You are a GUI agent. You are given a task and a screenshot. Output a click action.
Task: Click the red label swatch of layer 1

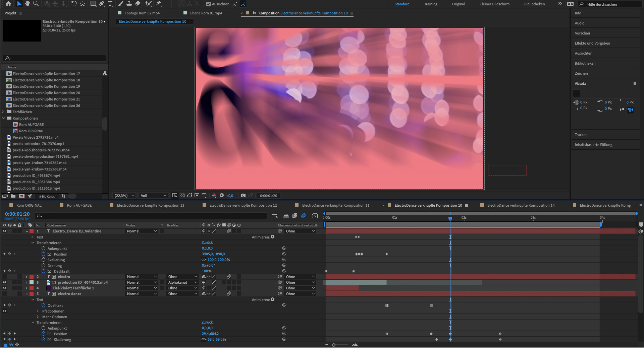click(x=32, y=231)
